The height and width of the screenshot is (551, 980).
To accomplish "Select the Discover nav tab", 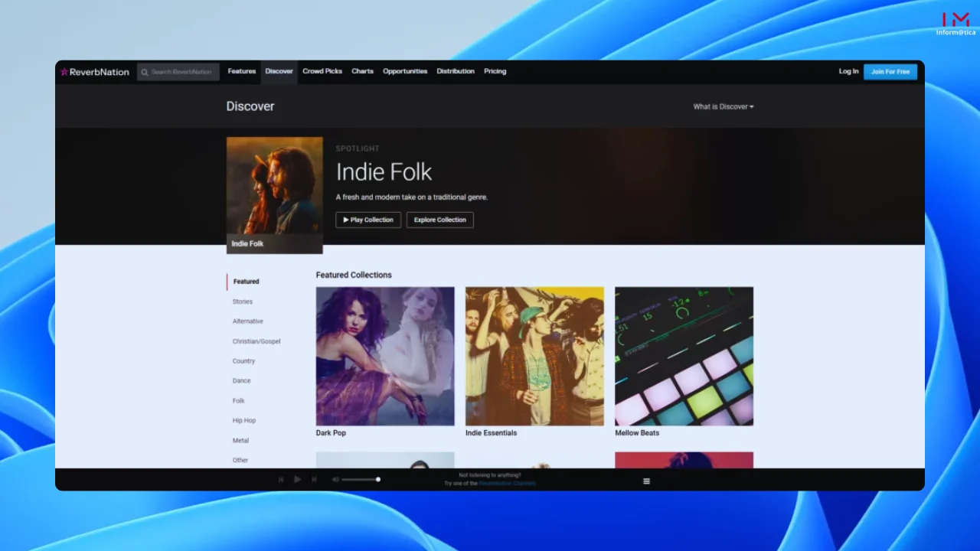I will pos(279,71).
